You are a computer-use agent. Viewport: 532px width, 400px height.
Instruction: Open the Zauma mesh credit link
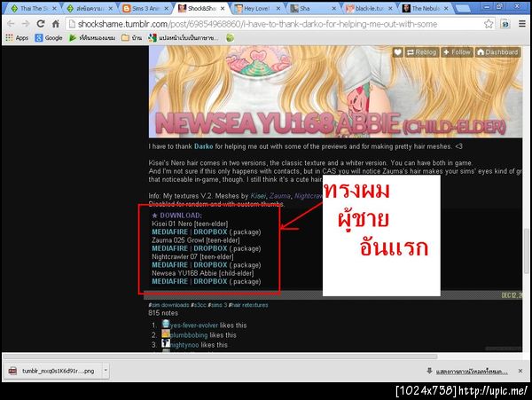tap(280, 196)
